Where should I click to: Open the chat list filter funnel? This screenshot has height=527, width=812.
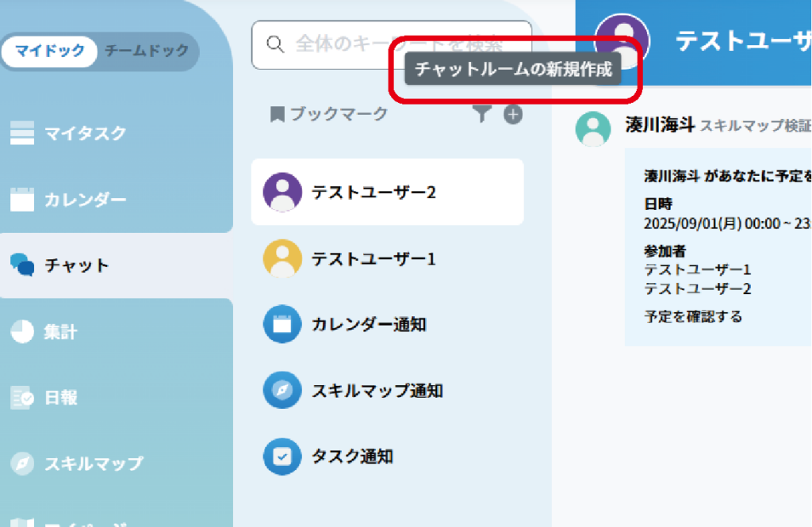tap(481, 114)
